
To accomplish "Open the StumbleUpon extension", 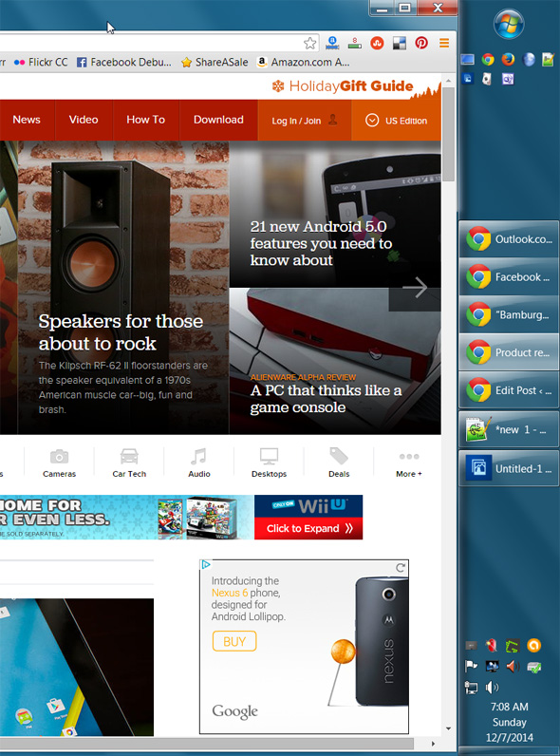I will 377,44.
